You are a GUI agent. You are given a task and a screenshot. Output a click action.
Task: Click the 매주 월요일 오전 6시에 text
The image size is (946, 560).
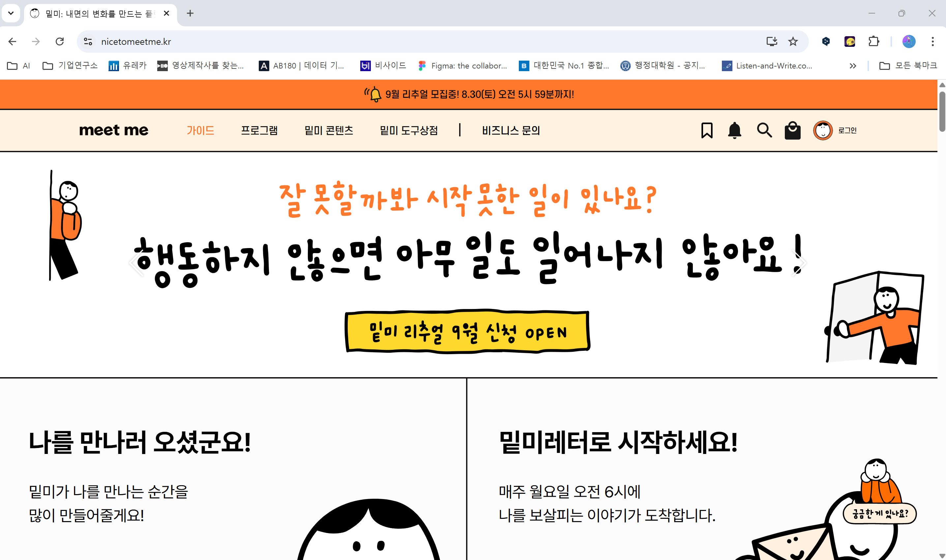pyautogui.click(x=569, y=491)
